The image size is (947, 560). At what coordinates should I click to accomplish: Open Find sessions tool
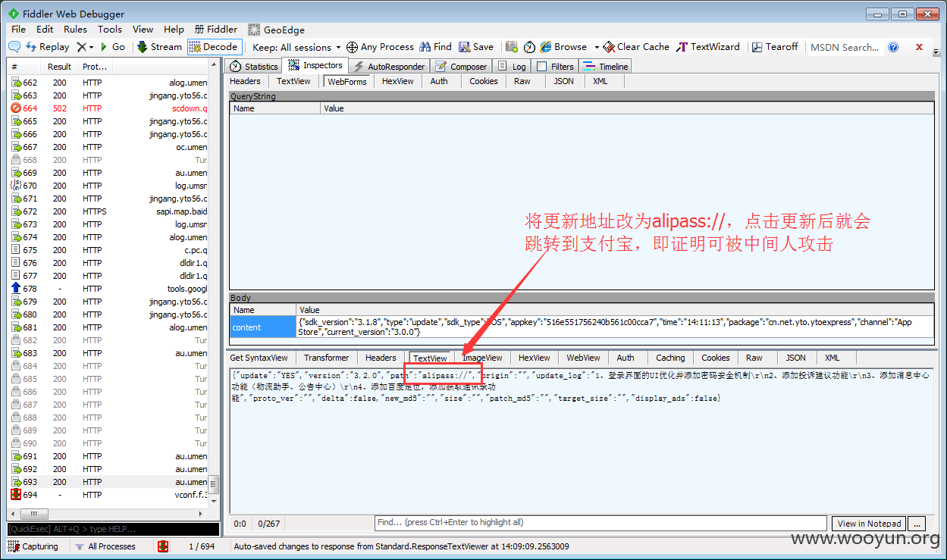pyautogui.click(x=436, y=47)
